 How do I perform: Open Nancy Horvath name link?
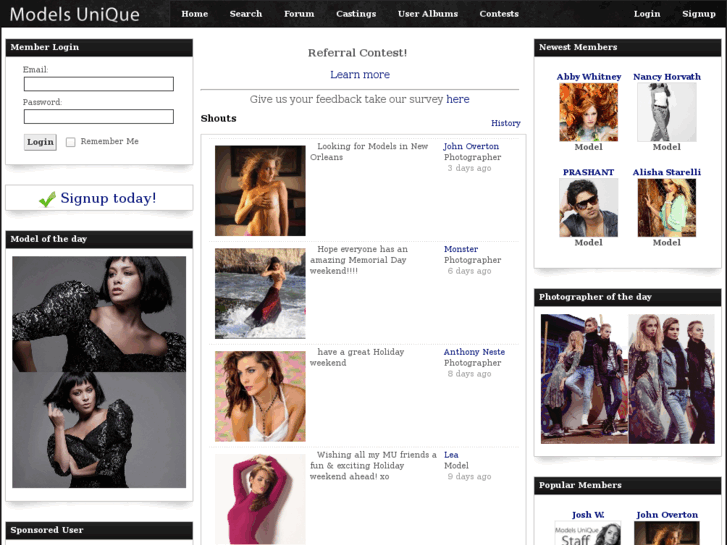(667, 77)
